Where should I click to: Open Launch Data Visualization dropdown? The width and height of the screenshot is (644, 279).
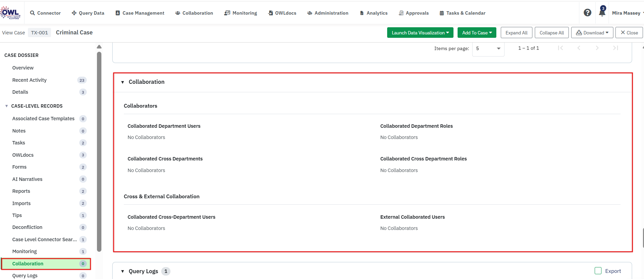[420, 33]
